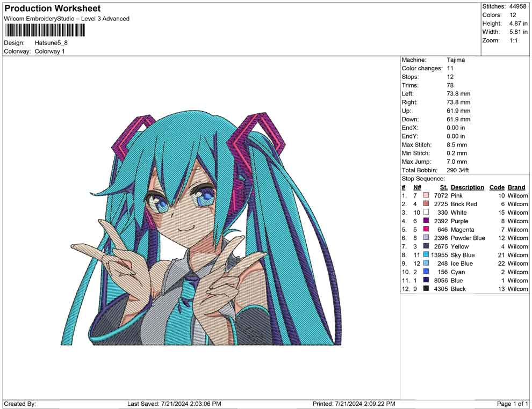Click the Trims value 78
This screenshot has height=409, width=532.
tap(450, 85)
